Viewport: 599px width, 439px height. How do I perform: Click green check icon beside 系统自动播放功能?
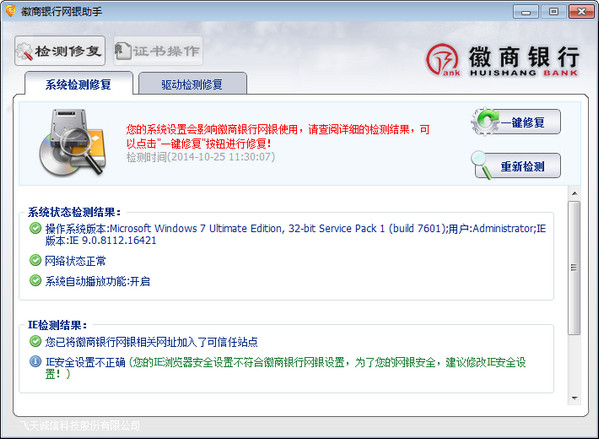coord(36,281)
